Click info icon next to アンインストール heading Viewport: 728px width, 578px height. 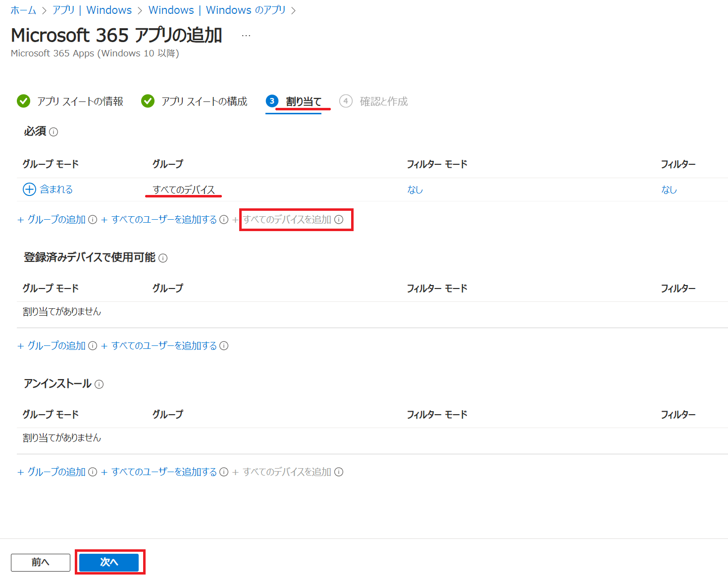click(99, 384)
